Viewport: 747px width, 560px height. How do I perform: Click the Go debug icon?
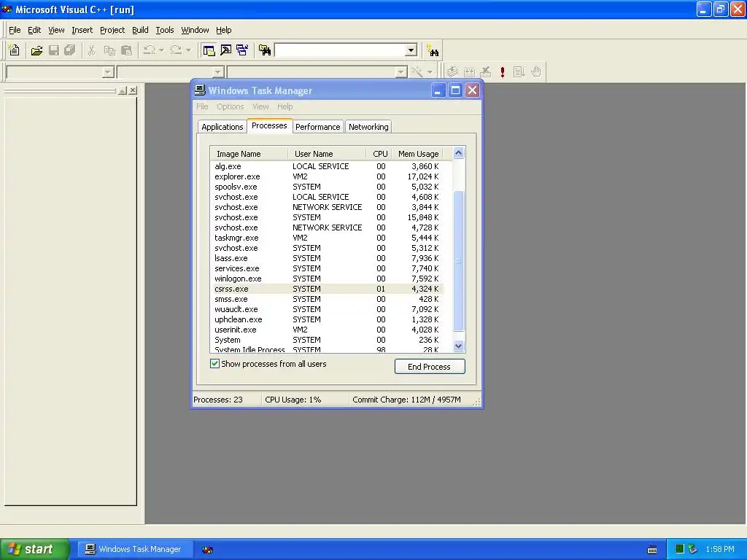click(519, 72)
